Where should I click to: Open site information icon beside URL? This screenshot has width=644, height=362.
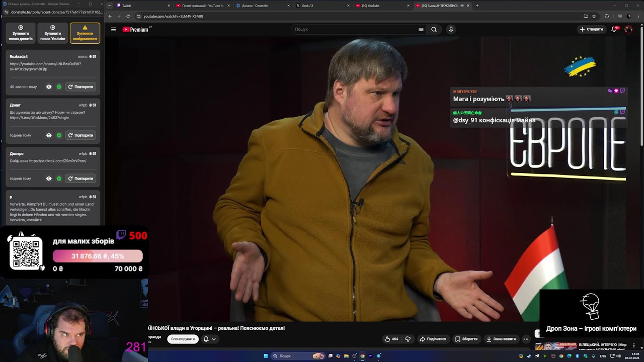(139, 16)
